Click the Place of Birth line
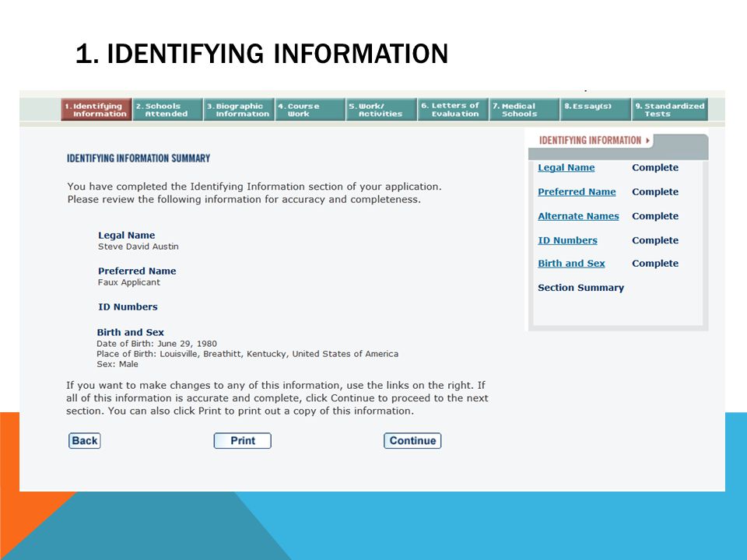The image size is (747, 560). click(247, 354)
